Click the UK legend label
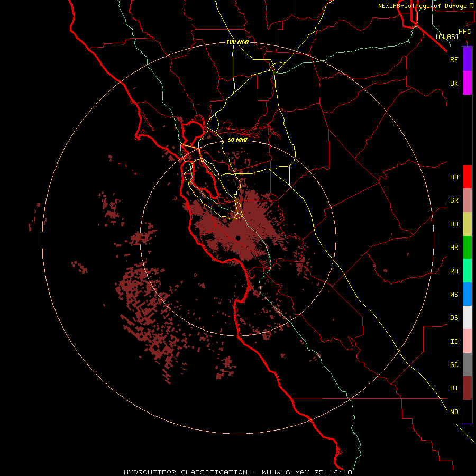Image resolution: width=476 pixels, height=476 pixels. pyautogui.click(x=454, y=83)
